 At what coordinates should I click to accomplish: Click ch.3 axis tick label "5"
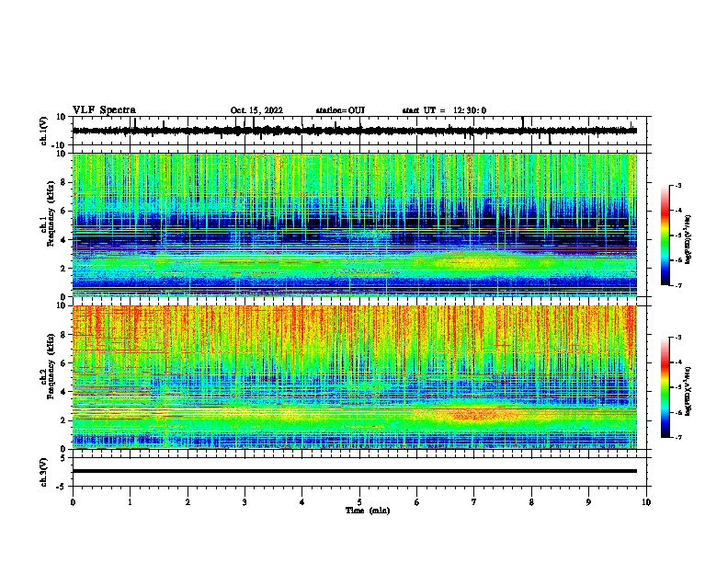point(63,458)
